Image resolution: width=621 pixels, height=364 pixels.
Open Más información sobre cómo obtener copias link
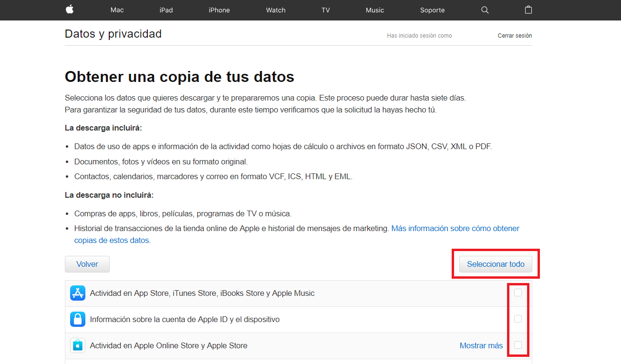tap(297, 234)
